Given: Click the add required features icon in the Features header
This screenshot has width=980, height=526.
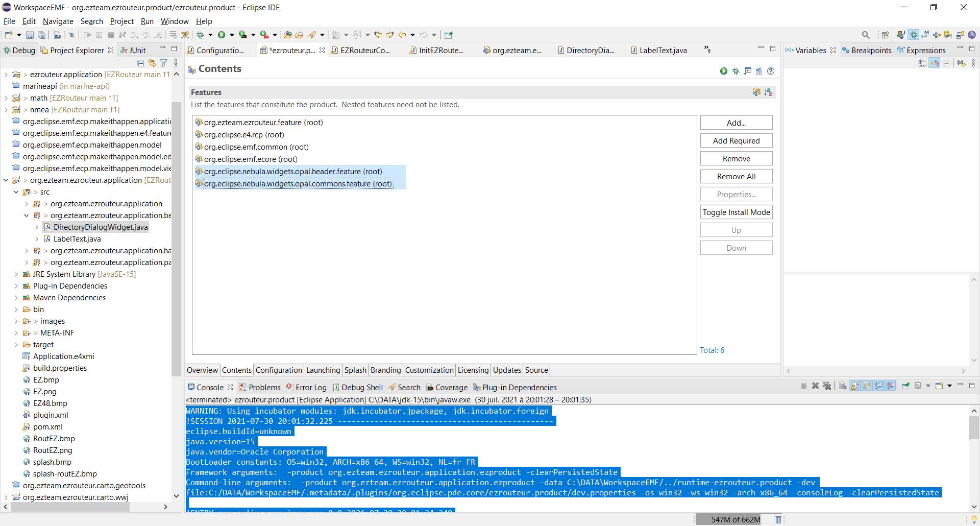Looking at the screenshot, I should click(x=756, y=92).
